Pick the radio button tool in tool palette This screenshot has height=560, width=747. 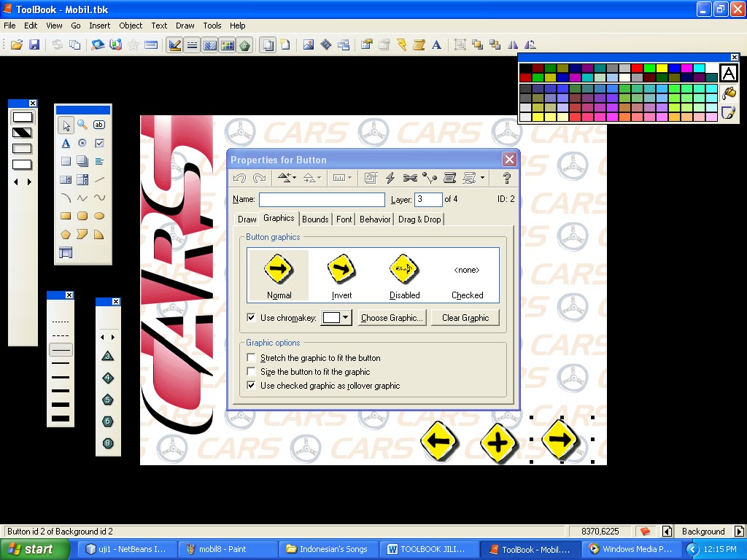coord(82,143)
